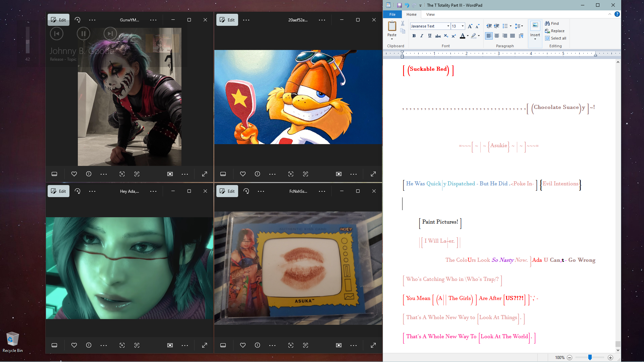This screenshot has height=362, width=644.
Task: Open the File menu in WordPad
Action: [392, 14]
